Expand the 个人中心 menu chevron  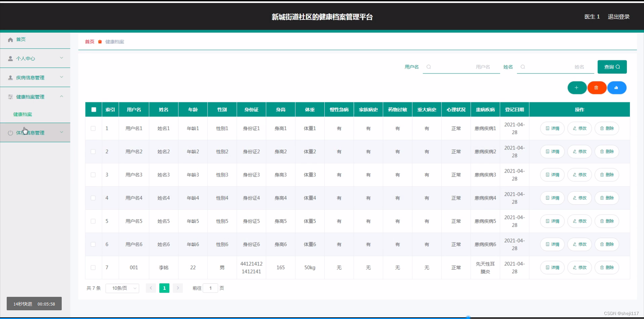point(62,58)
